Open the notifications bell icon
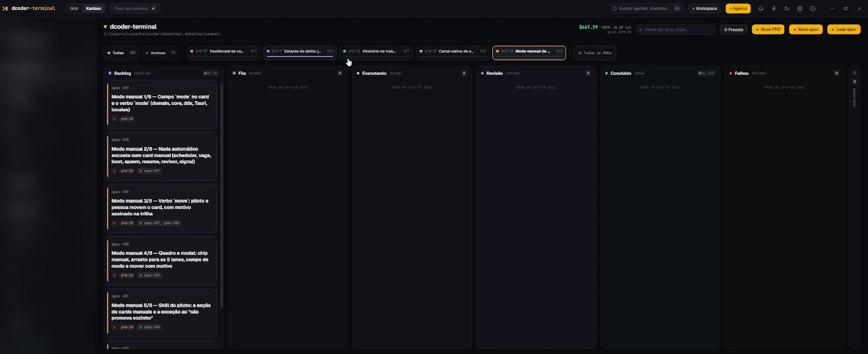This screenshot has width=868, height=354. point(761,8)
